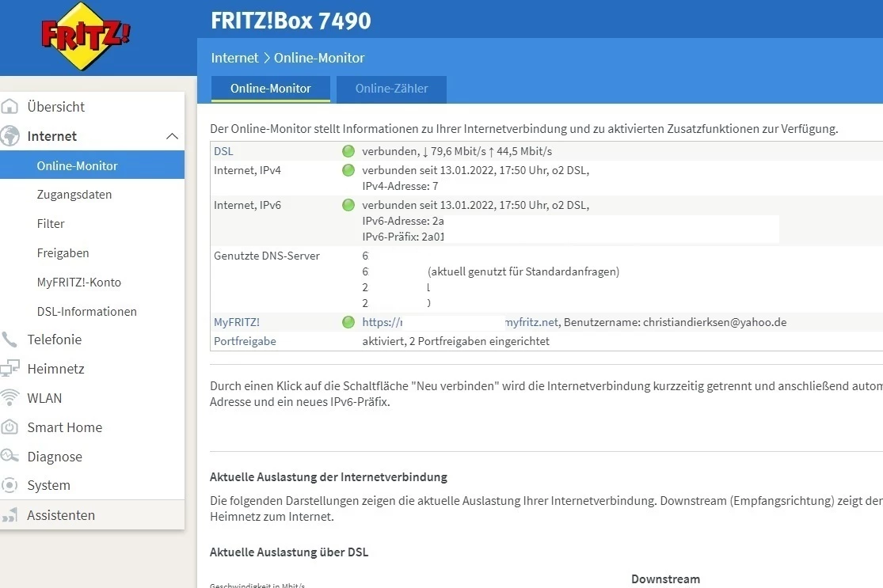Click the DSL link in status table
The image size is (883, 588).
click(x=223, y=151)
